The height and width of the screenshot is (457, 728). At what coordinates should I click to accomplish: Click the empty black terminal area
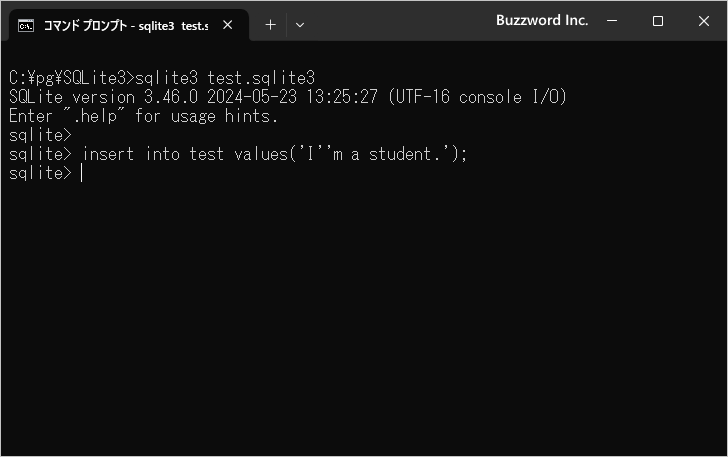click(364, 316)
